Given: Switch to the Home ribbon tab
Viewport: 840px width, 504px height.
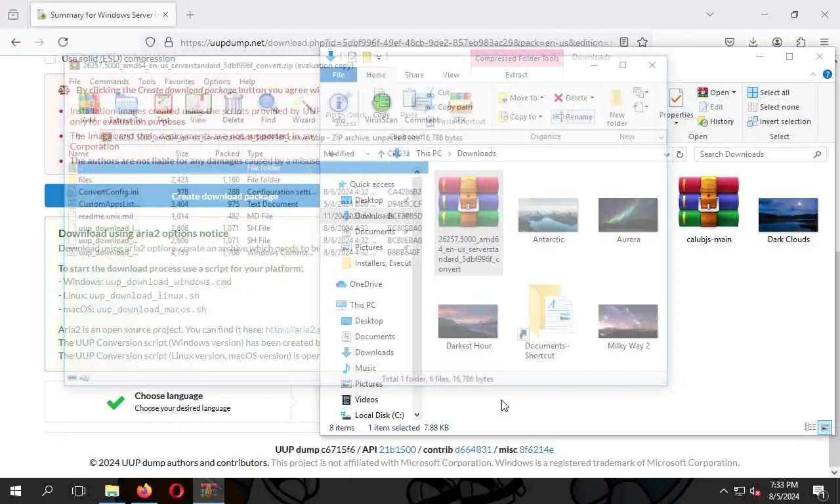Looking at the screenshot, I should [376, 75].
